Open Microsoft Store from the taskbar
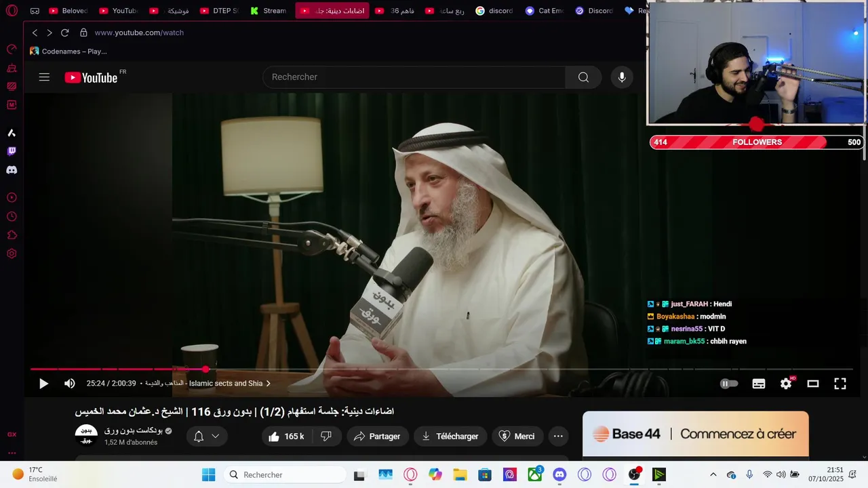 [485, 474]
